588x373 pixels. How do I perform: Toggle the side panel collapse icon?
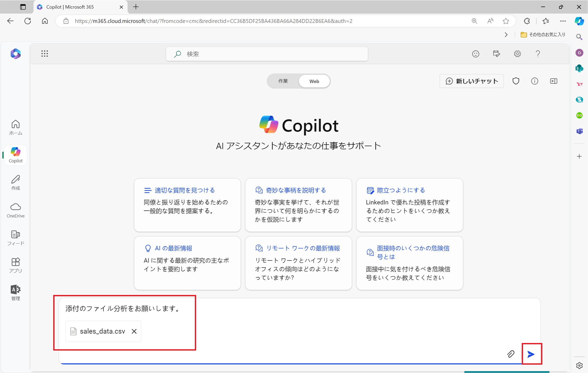click(x=554, y=81)
